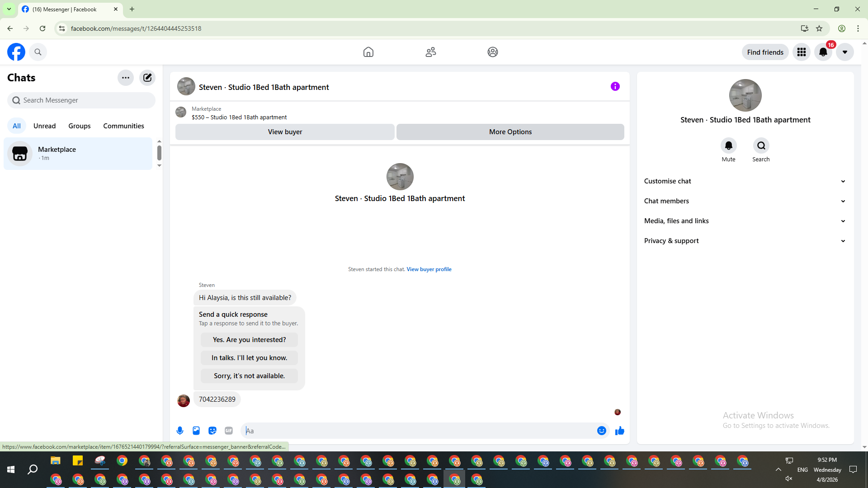Open View buyer profile link

(429, 269)
